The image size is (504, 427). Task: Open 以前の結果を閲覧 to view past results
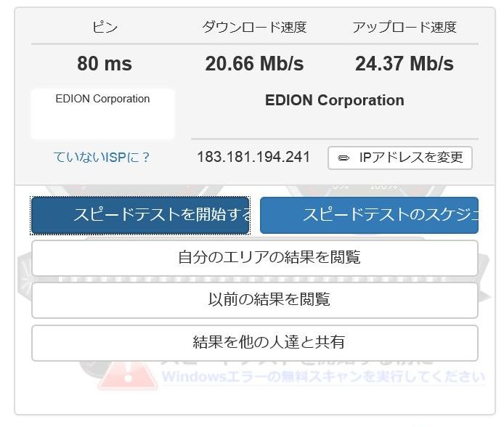pyautogui.click(x=255, y=300)
